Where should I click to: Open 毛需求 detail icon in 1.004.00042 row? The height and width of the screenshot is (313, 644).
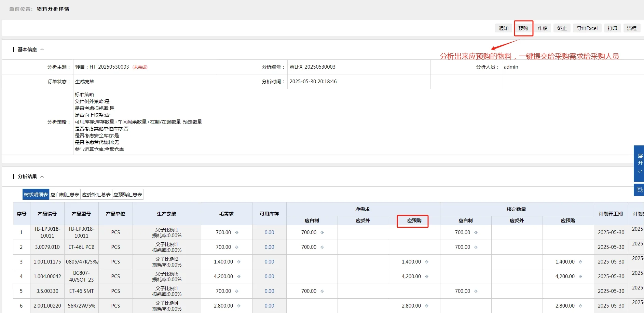click(x=239, y=276)
